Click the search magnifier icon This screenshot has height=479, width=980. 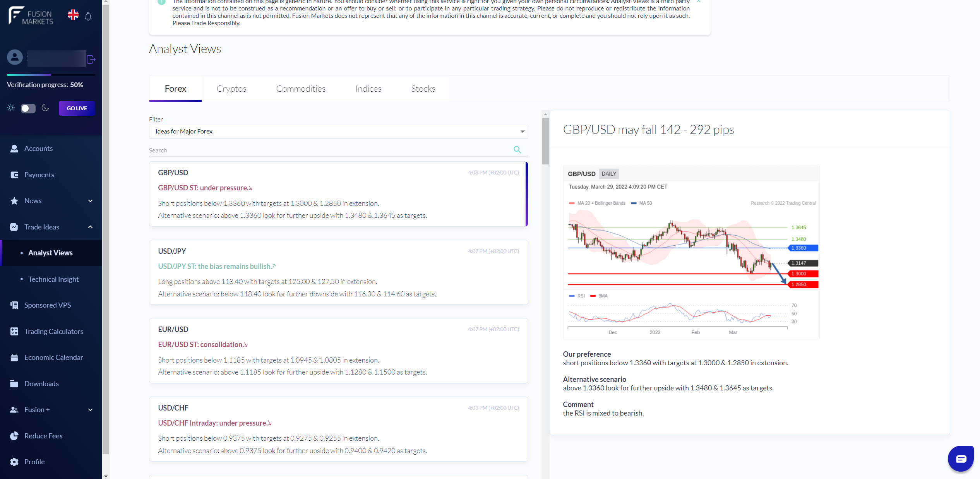coord(517,150)
